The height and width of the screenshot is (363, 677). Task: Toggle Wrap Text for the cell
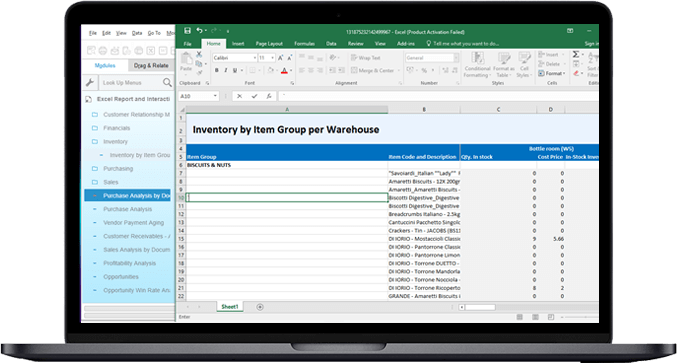(365, 57)
